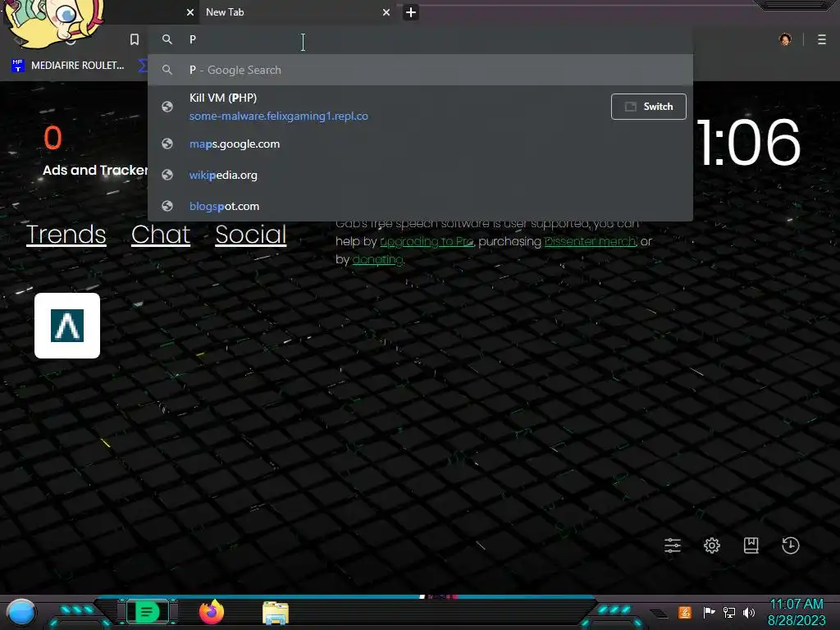Open the volume speaker tray icon
The height and width of the screenshot is (630, 840).
coord(749,612)
